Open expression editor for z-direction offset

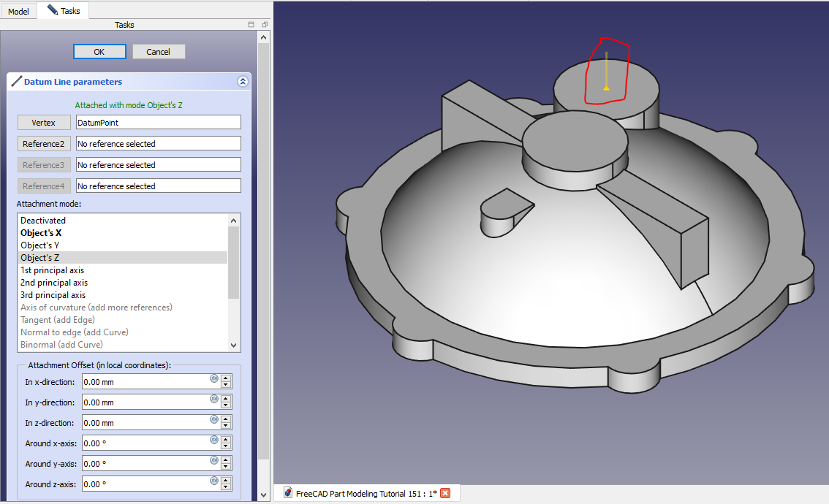point(214,419)
